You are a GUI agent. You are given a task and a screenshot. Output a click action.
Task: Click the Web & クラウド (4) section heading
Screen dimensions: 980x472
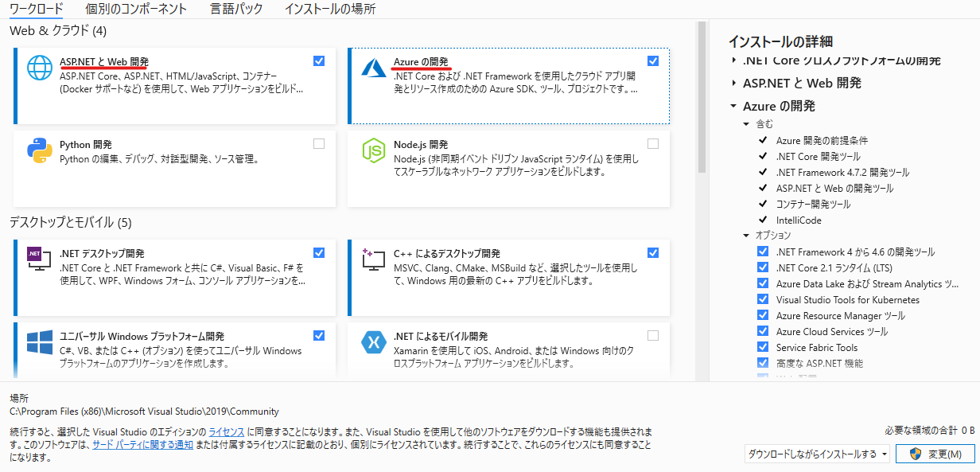click(58, 31)
